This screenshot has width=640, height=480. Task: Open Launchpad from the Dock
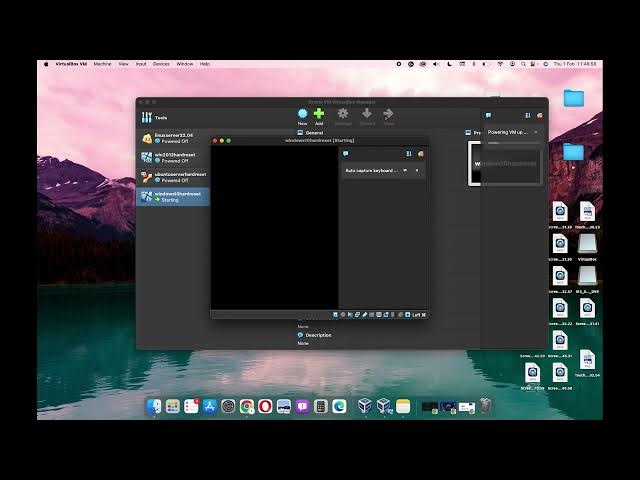[173, 406]
